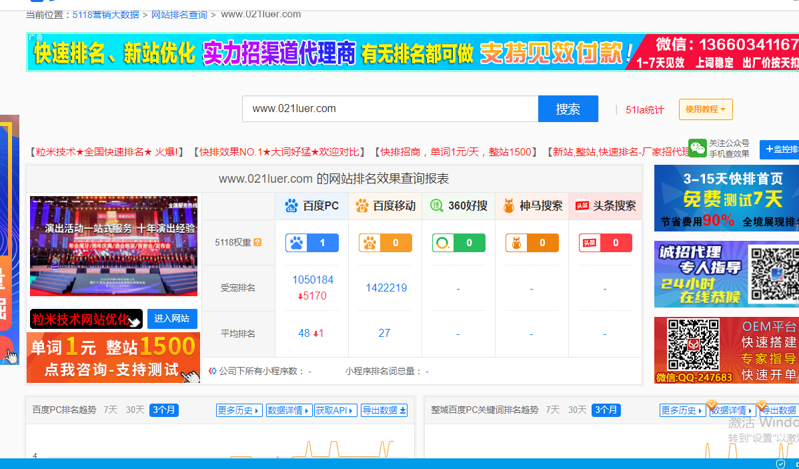The height and width of the screenshot is (469, 799).
Task: Click 导出数据 in 百度PC排名趋势 panel
Action: 384,410
